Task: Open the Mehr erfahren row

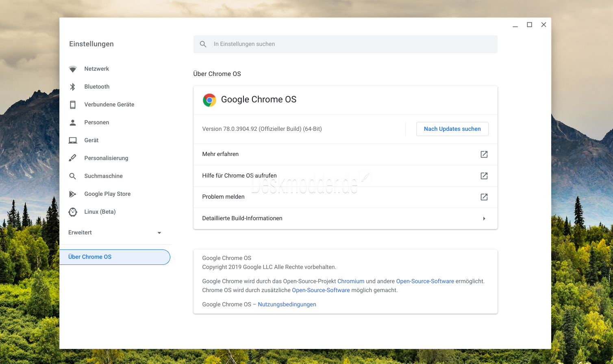Action: [346, 154]
